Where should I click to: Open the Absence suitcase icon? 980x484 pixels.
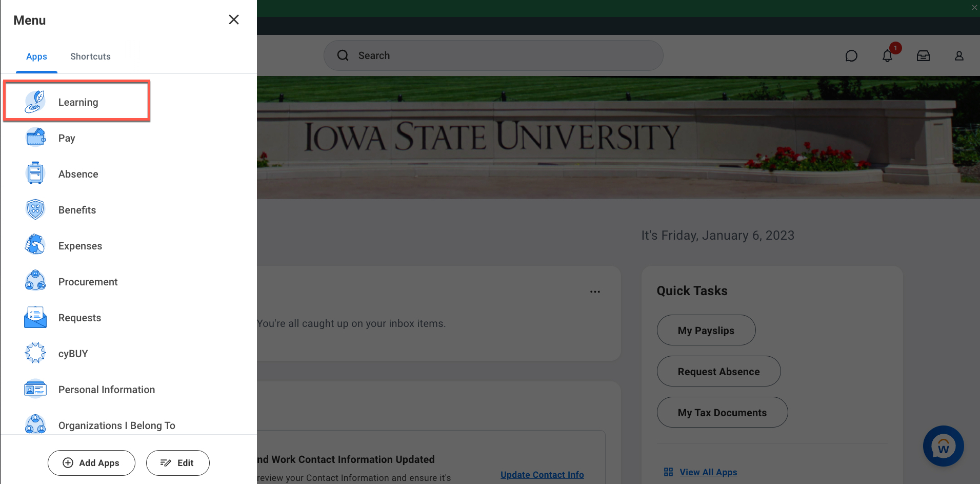35,173
